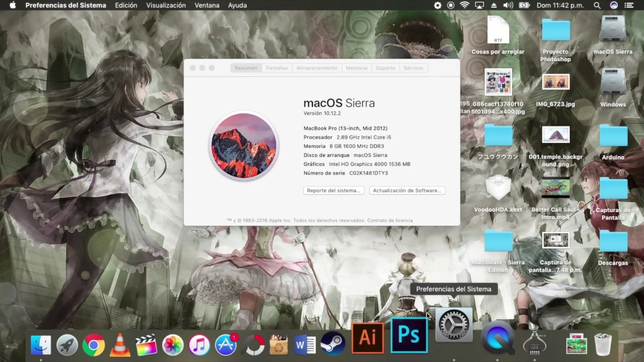Open the Apple menu

pyautogui.click(x=13, y=5)
